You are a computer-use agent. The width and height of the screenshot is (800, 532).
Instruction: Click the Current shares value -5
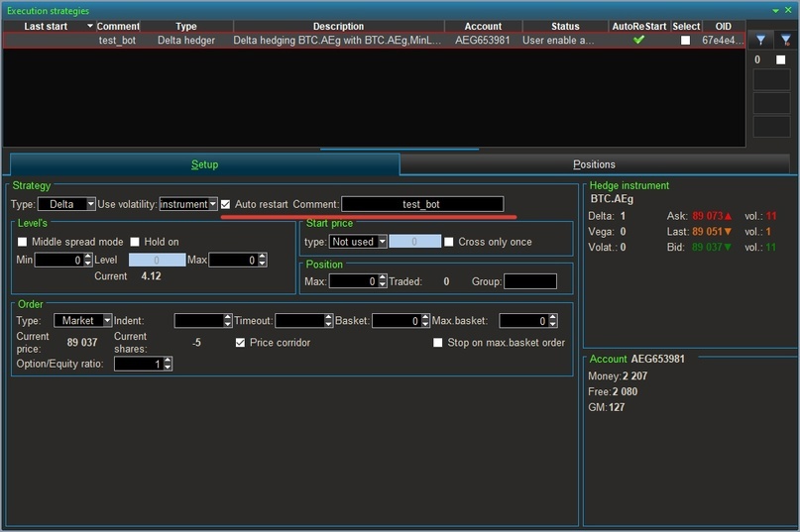[196, 342]
